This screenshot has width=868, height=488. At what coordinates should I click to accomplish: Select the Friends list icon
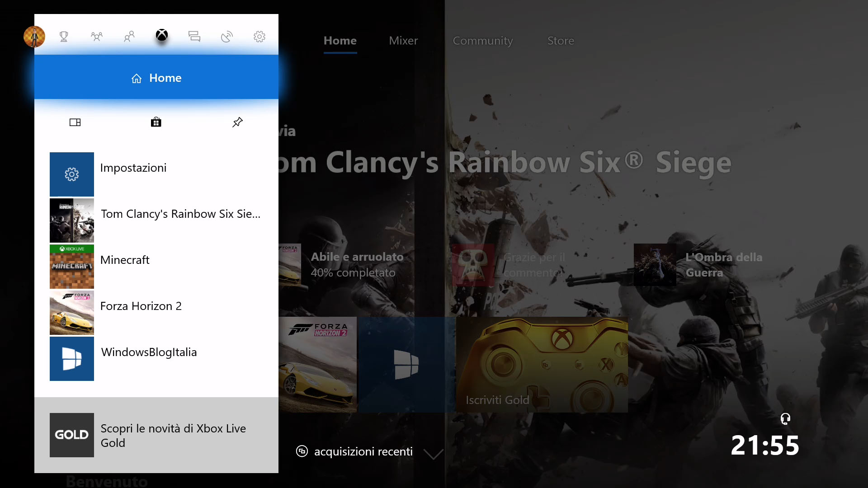coord(129,36)
